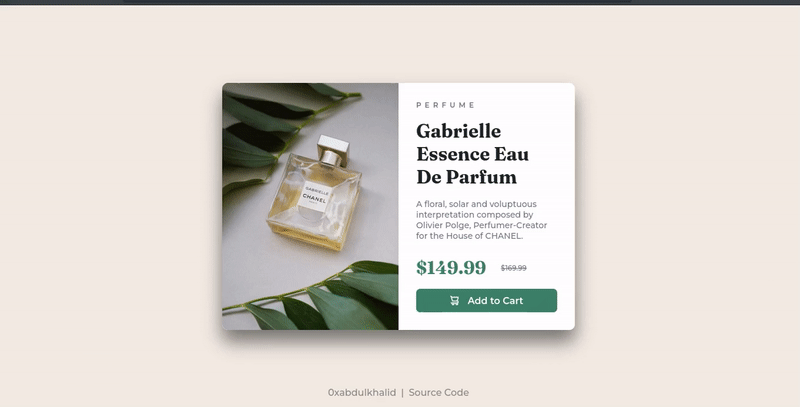Image resolution: width=800 pixels, height=407 pixels.
Task: Click the crossed-out $169.99 original price
Action: 514,268
